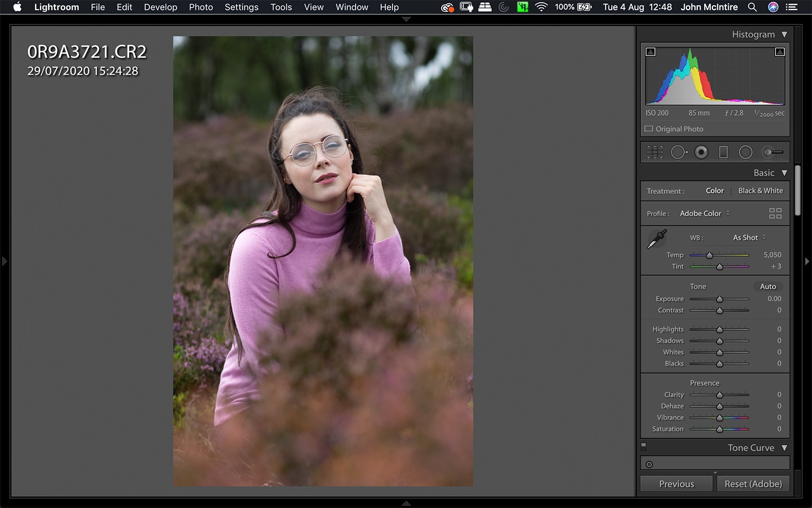Open the Develop menu
The height and width of the screenshot is (508, 812).
point(160,7)
